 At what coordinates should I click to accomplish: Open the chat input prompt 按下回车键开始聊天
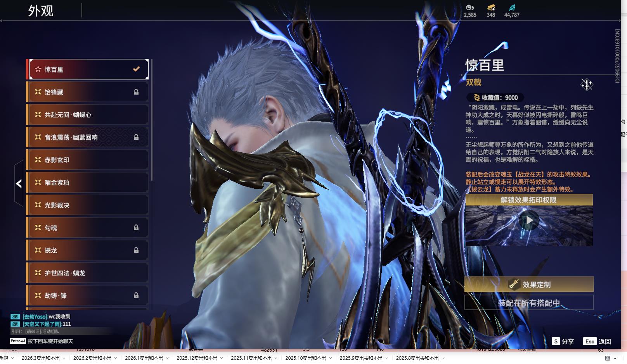50,341
